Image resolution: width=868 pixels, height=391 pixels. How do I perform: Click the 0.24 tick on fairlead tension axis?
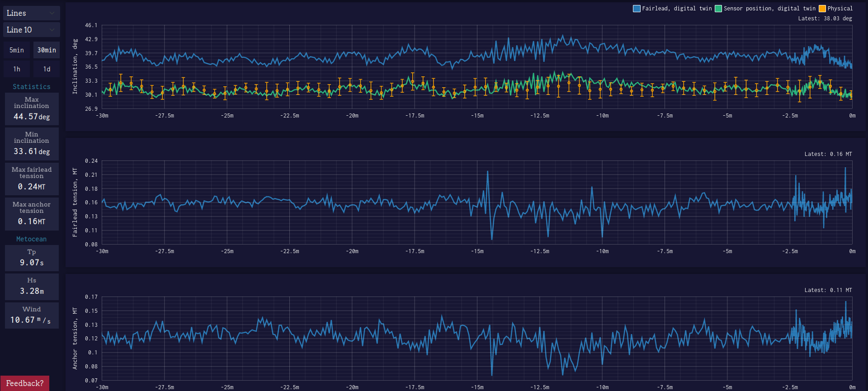point(91,161)
